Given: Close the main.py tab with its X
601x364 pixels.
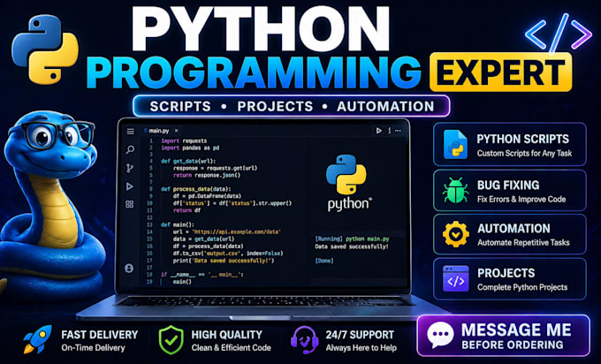Looking at the screenshot, I should tap(176, 131).
